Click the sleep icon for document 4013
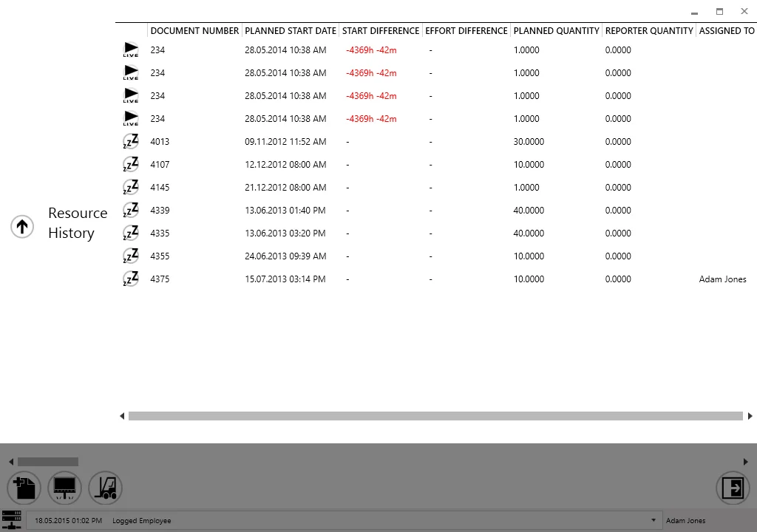The image size is (757, 532). pos(131,142)
